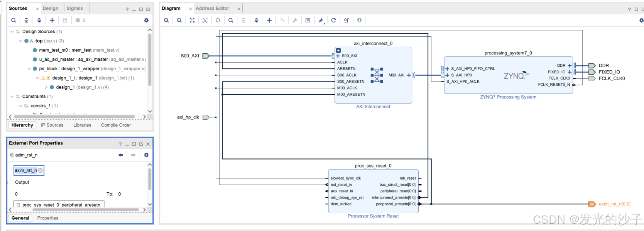644x231 pixels.
Task: Collapse Design Sources tree node
Action: [x=12, y=32]
